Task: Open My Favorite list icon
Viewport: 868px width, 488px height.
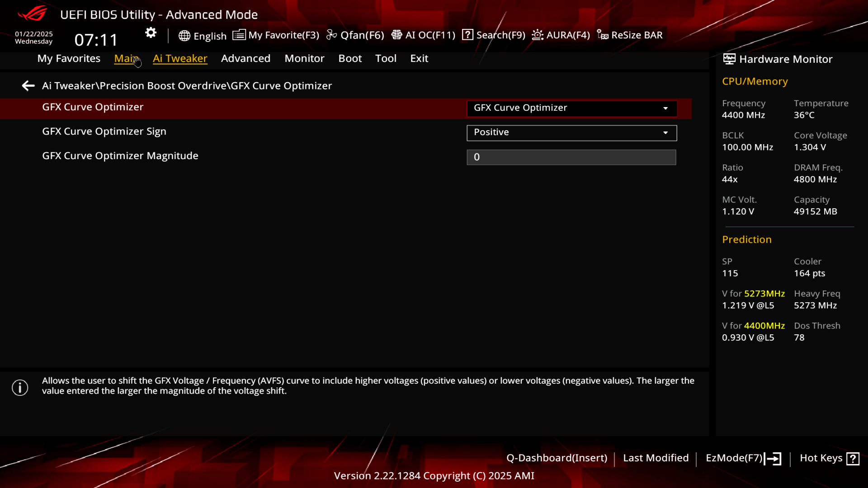Action: 239,35
